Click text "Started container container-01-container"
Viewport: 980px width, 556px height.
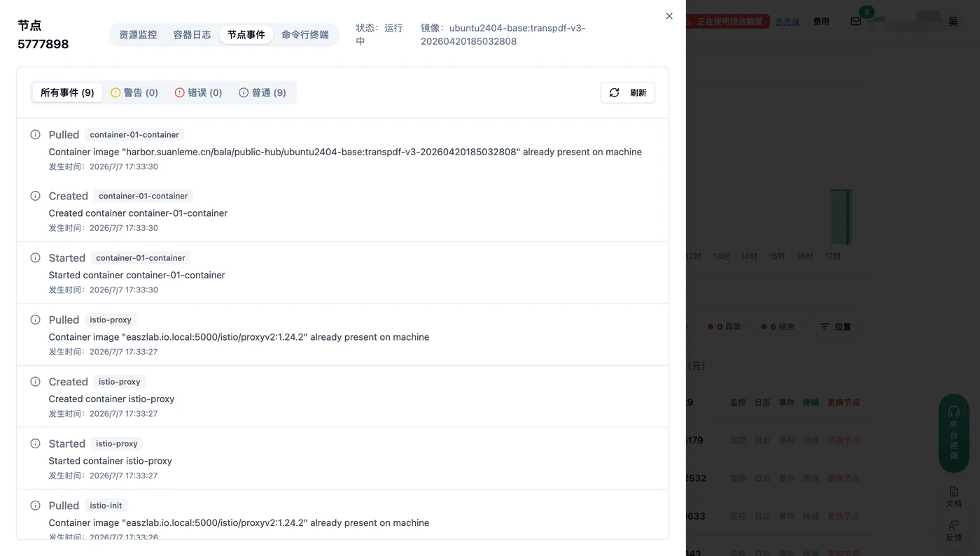click(136, 275)
